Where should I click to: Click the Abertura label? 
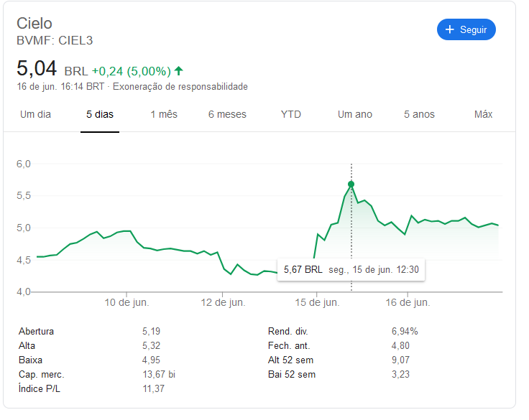[x=36, y=332]
